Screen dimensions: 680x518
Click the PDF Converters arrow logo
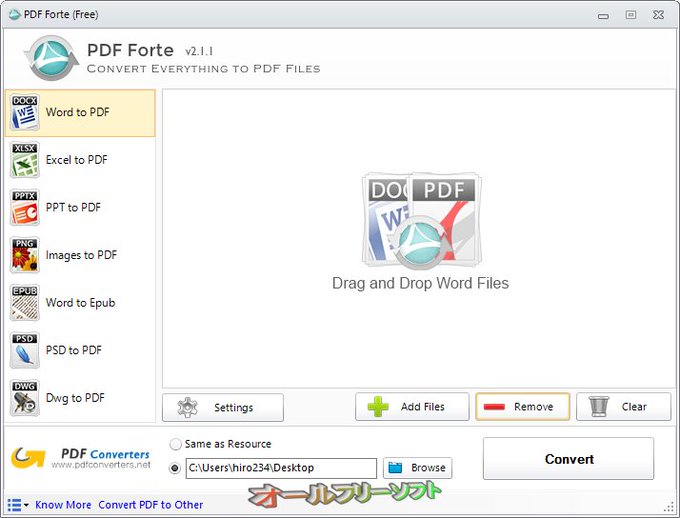click(x=28, y=458)
